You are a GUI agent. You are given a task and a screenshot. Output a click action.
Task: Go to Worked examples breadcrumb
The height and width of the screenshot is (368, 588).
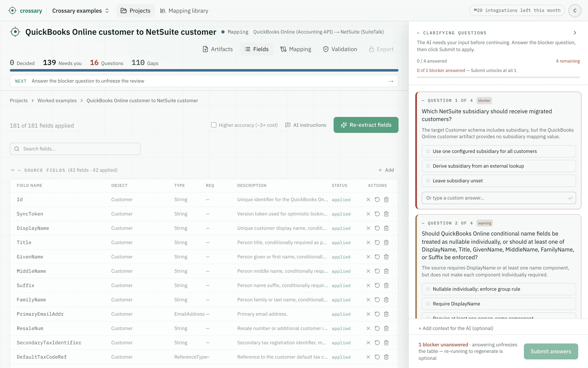point(57,101)
